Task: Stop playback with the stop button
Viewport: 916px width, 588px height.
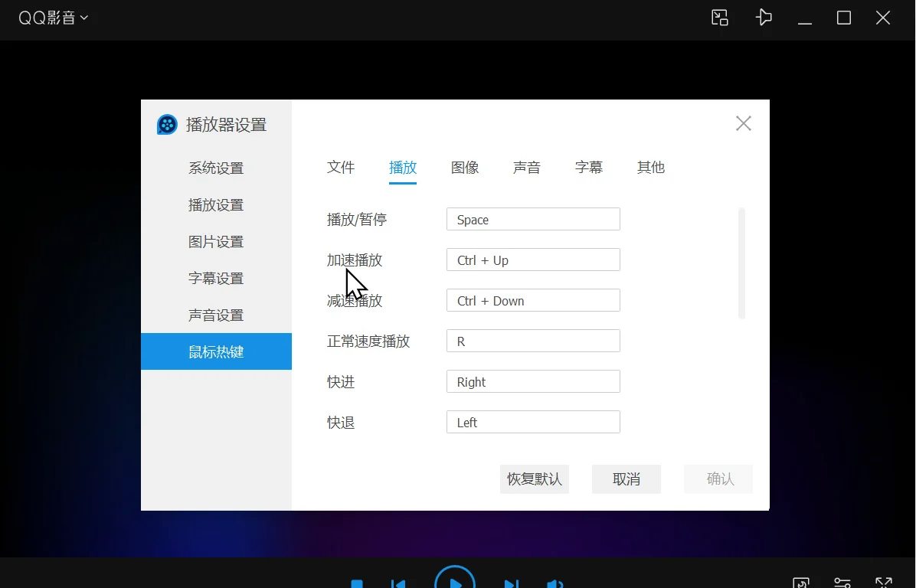Action: [357, 583]
